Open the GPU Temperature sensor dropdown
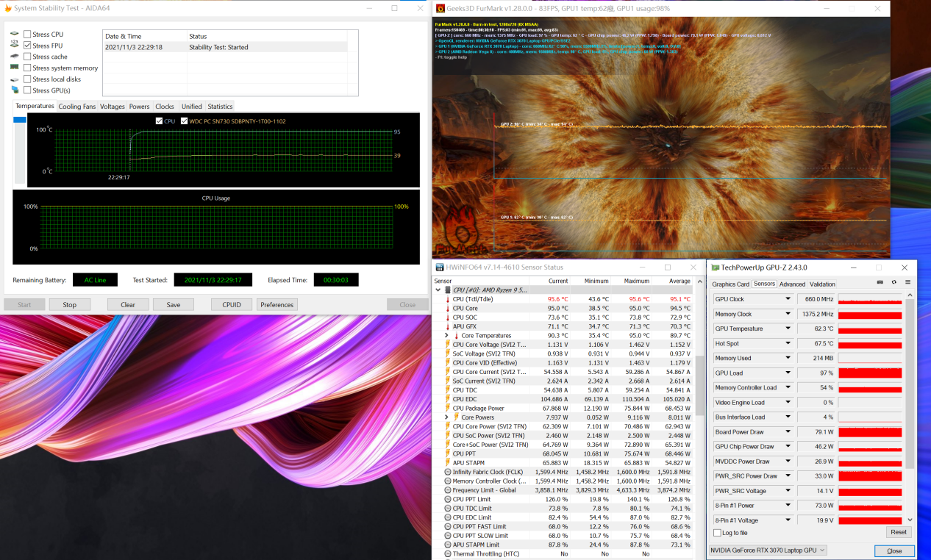This screenshot has width=931, height=560. (788, 329)
